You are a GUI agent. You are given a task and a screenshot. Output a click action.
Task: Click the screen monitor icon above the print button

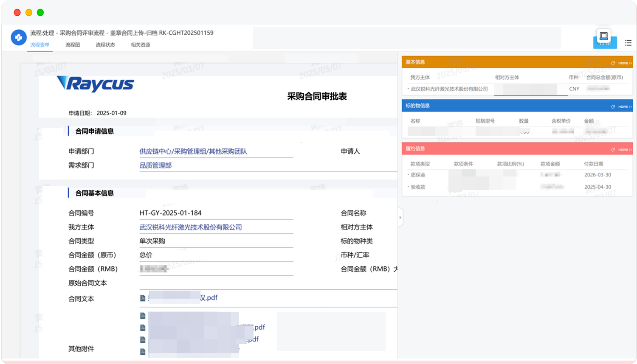click(x=603, y=36)
